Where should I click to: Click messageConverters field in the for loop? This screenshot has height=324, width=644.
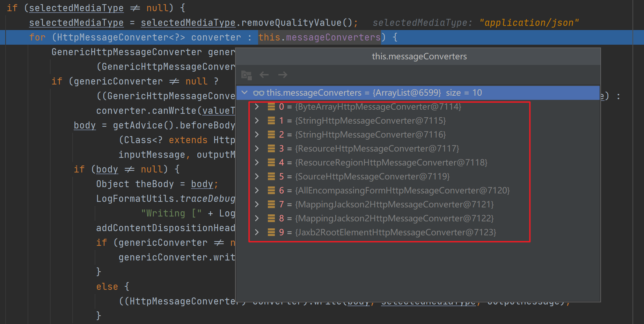point(333,37)
